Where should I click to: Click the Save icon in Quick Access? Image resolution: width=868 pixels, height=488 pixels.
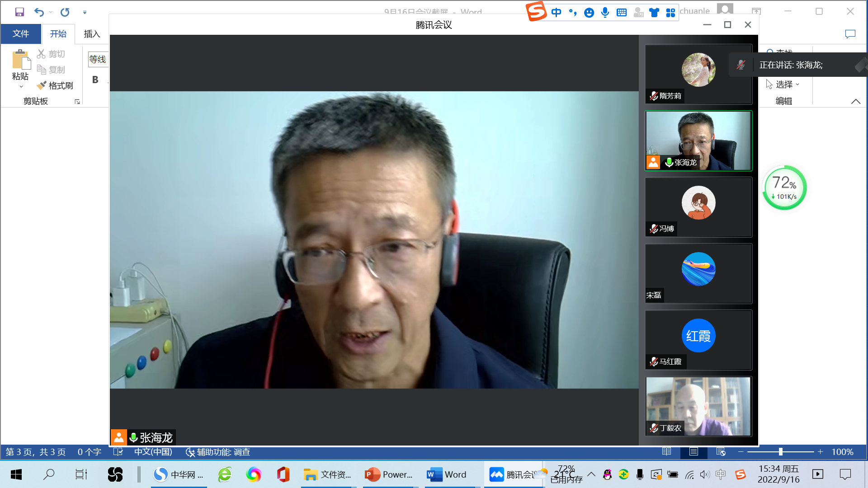click(x=19, y=12)
